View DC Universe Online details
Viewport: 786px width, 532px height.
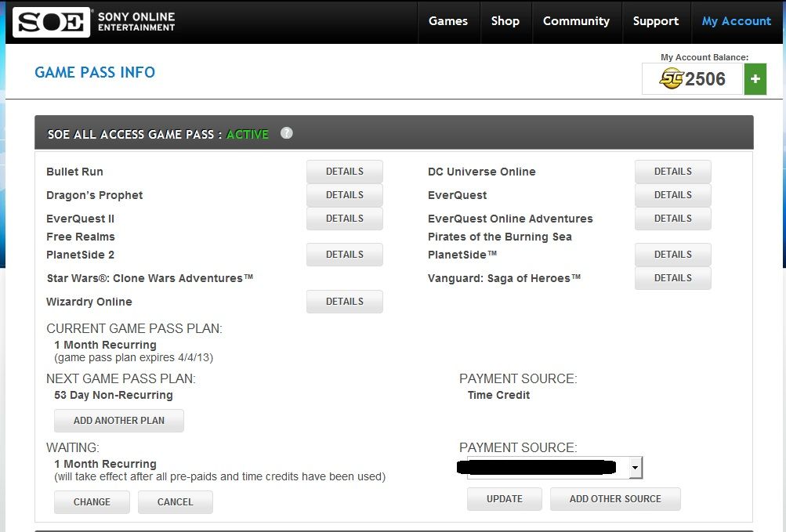[672, 172]
